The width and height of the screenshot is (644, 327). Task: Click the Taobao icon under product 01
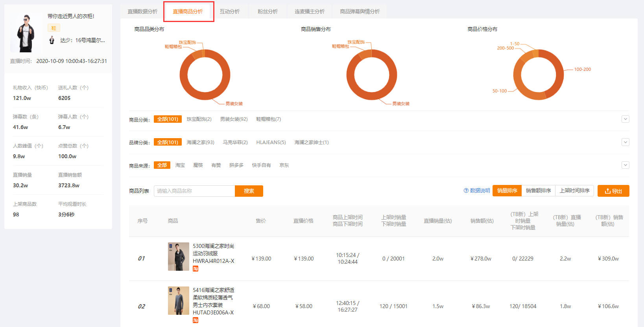[196, 269]
